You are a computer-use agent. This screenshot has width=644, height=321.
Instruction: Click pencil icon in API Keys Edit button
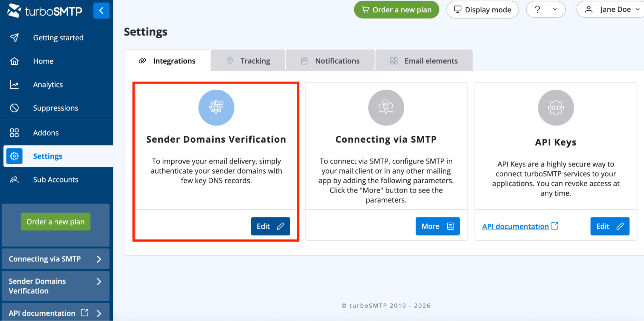pos(620,226)
